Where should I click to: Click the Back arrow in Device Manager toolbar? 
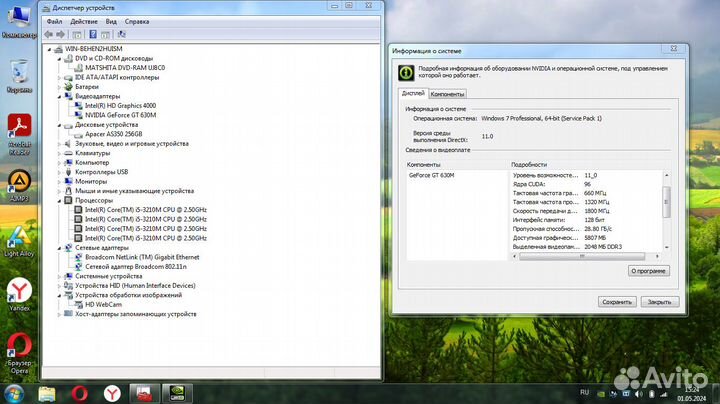point(49,34)
